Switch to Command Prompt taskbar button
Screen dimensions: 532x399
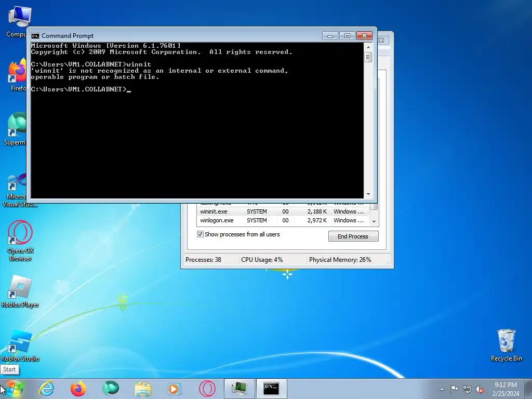271,389
